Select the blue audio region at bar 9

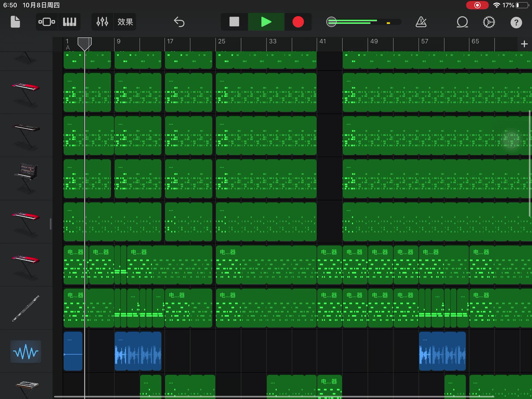138,351
